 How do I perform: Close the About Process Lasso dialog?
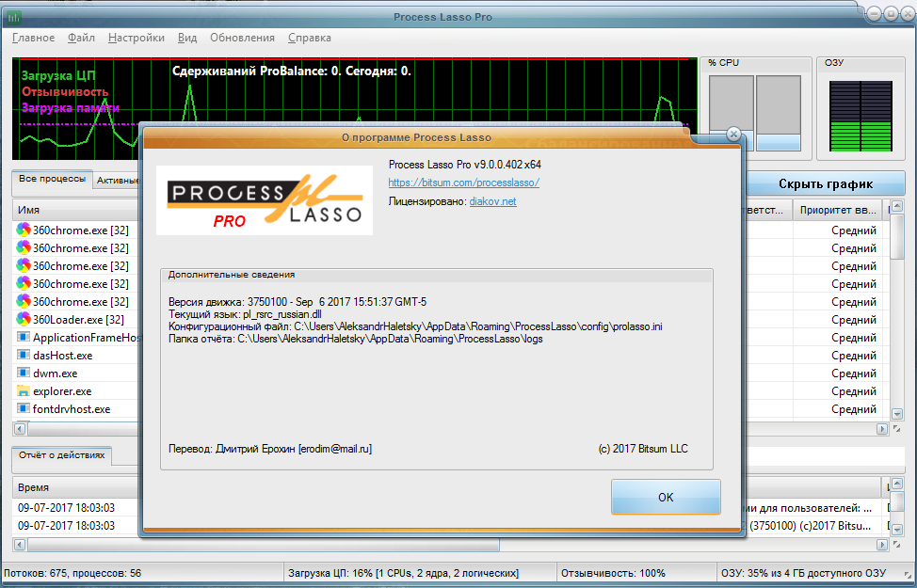pyautogui.click(x=733, y=135)
